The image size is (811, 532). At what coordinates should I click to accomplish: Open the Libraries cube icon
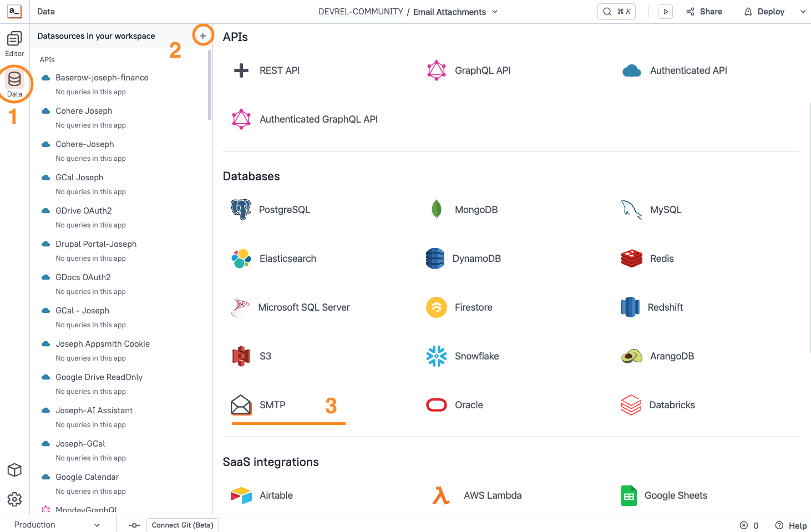click(x=14, y=470)
